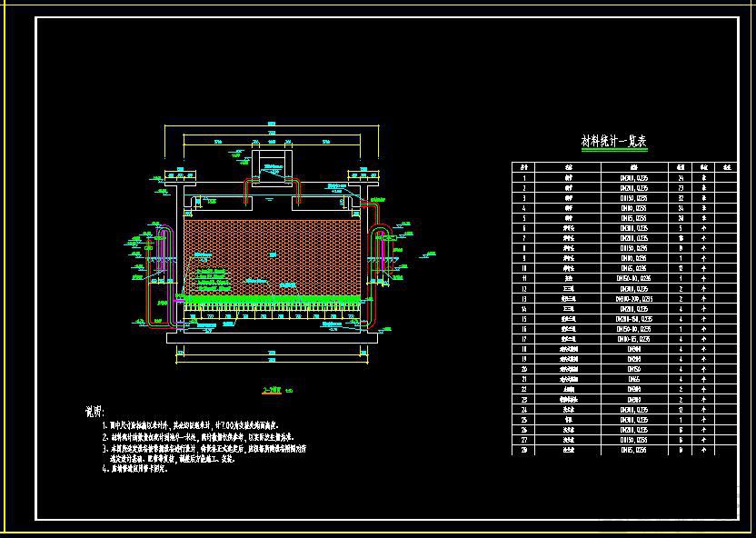Click the serial-number column header of the table
The image size is (756, 538).
click(523, 168)
